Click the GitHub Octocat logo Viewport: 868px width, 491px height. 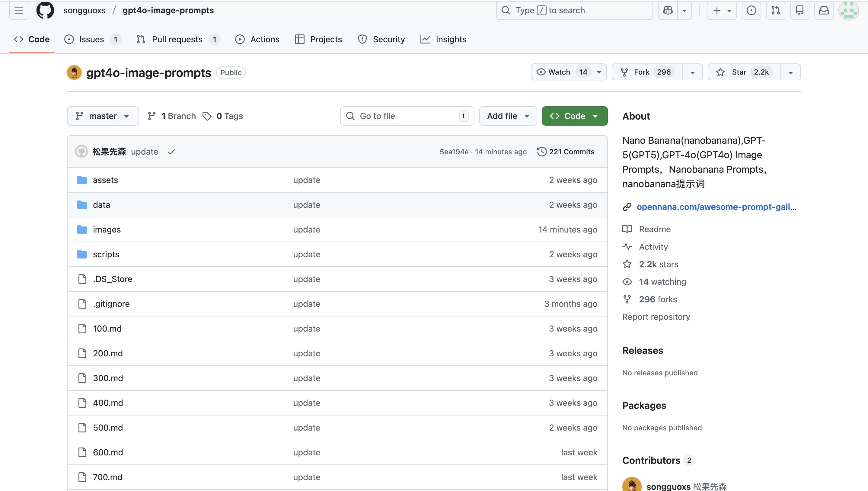tap(45, 11)
